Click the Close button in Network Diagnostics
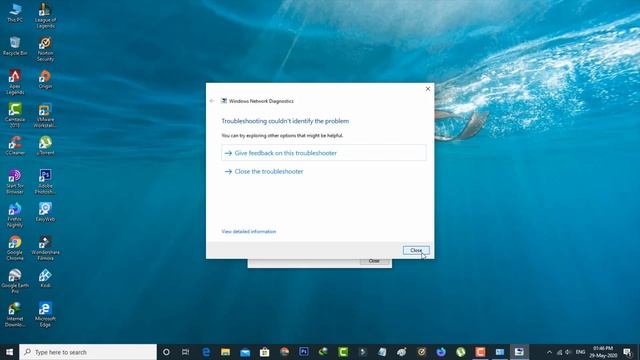Screen dimensions: 640x360 416,250
